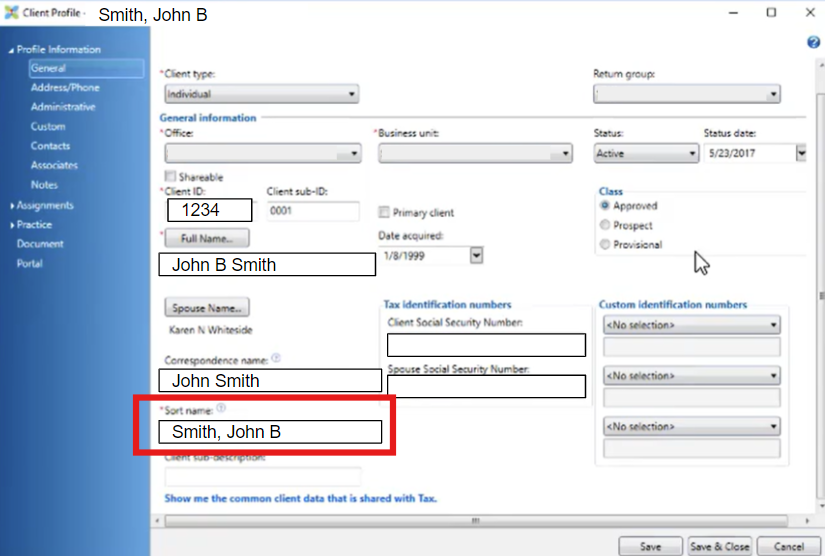Click into the Client sub-description field
Screen dimensions: 825x556
pyautogui.click(x=263, y=476)
